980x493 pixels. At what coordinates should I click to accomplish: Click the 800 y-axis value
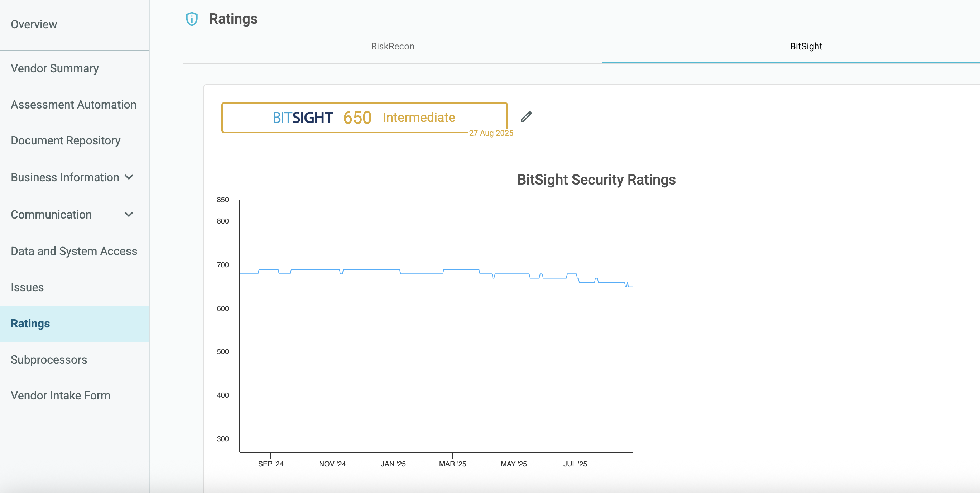222,221
